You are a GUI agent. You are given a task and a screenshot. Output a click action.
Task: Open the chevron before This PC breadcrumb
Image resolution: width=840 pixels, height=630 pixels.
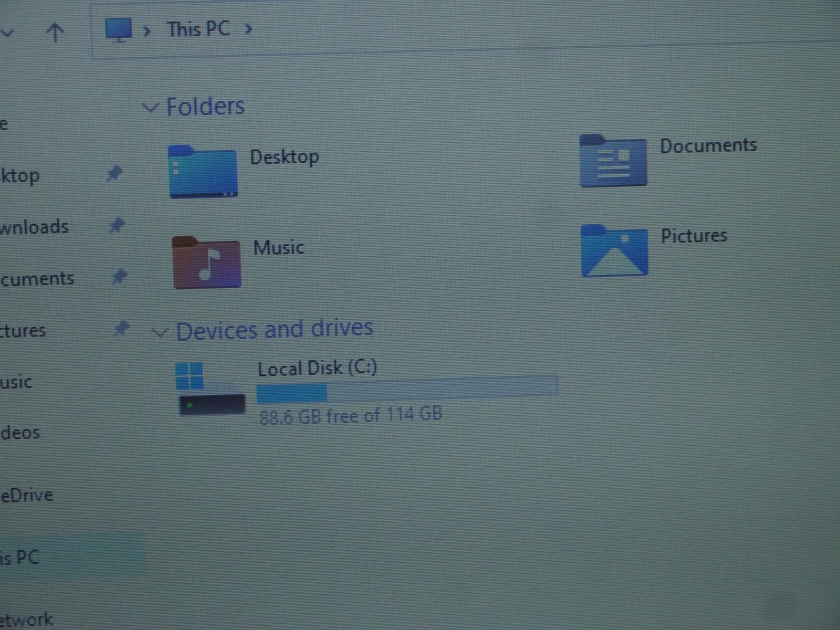(147, 31)
